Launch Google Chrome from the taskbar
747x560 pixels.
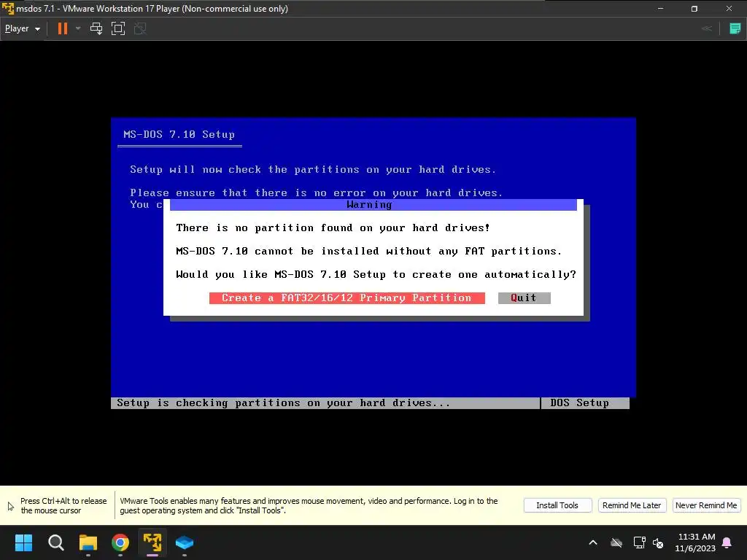120,542
